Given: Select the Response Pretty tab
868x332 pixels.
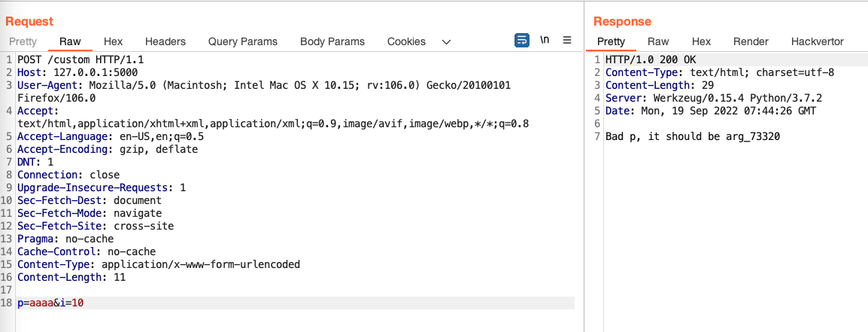Looking at the screenshot, I should [x=611, y=41].
